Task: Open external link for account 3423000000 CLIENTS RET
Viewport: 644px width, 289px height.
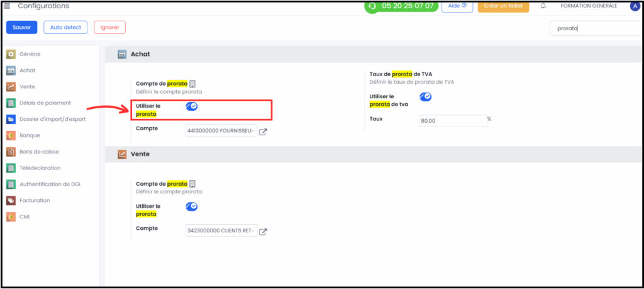Action: click(x=263, y=232)
